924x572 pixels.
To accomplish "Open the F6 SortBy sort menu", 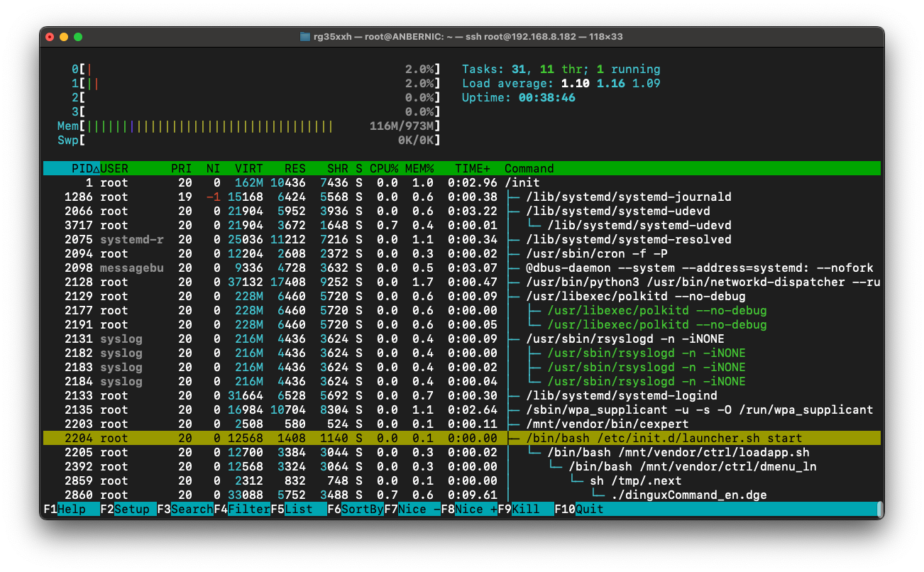I will [x=356, y=509].
